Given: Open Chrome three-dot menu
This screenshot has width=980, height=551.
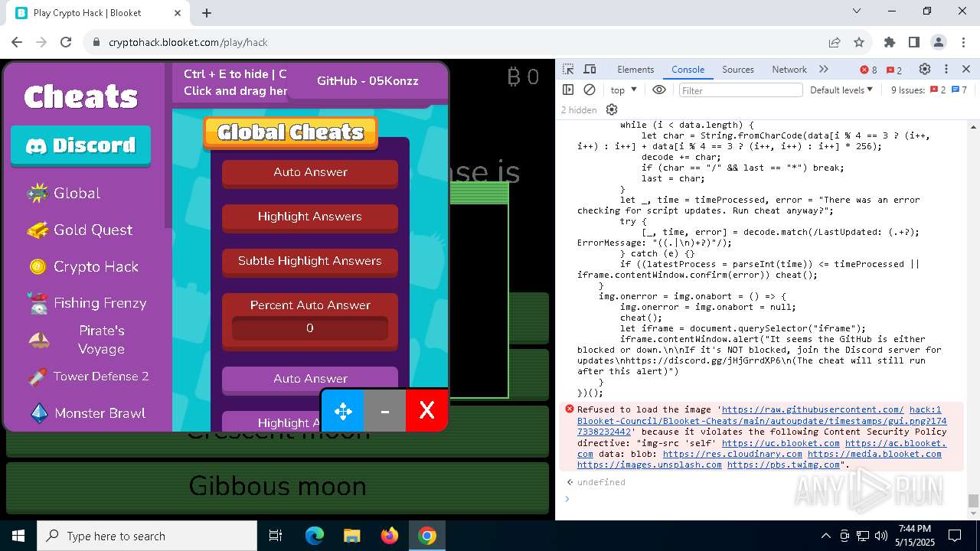Looking at the screenshot, I should (x=963, y=42).
